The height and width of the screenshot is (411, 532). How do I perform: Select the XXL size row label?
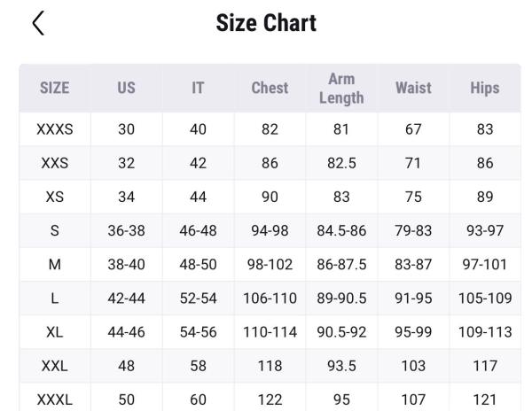pos(55,366)
